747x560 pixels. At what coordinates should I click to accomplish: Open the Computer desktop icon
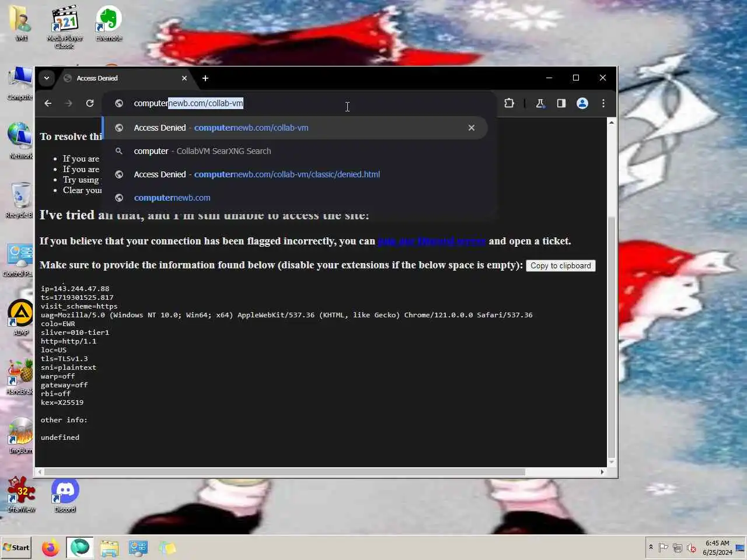pyautogui.click(x=20, y=83)
